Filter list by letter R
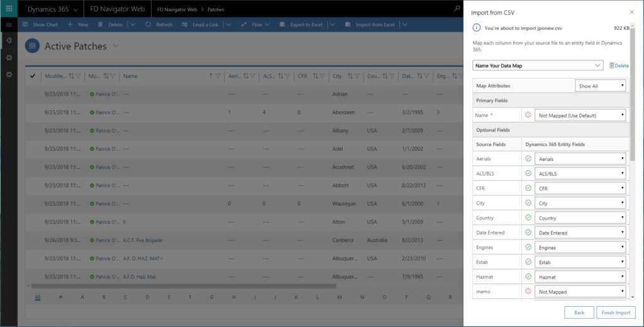644x327 pixels. coord(450,297)
